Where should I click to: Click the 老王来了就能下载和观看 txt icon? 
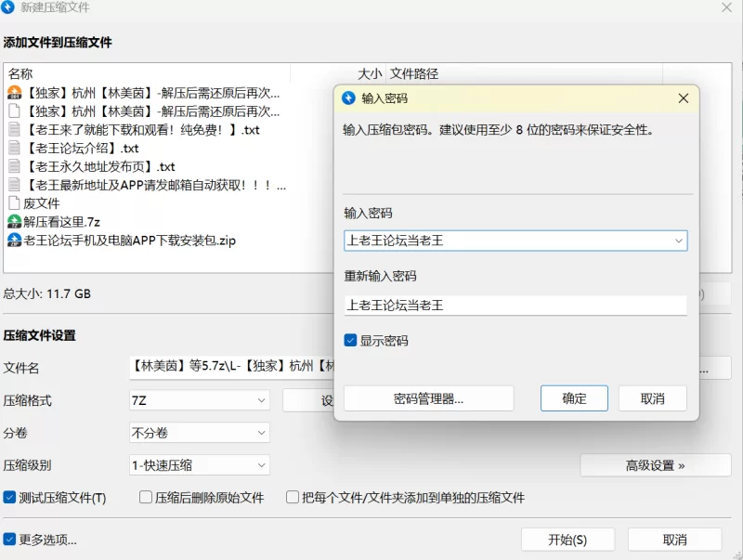click(14, 130)
